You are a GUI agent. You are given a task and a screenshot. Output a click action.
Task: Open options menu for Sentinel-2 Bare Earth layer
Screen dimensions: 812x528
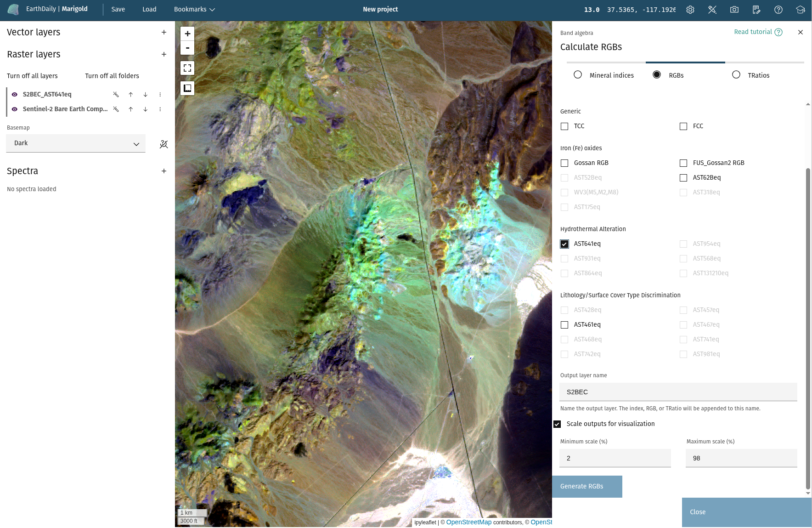coord(160,109)
